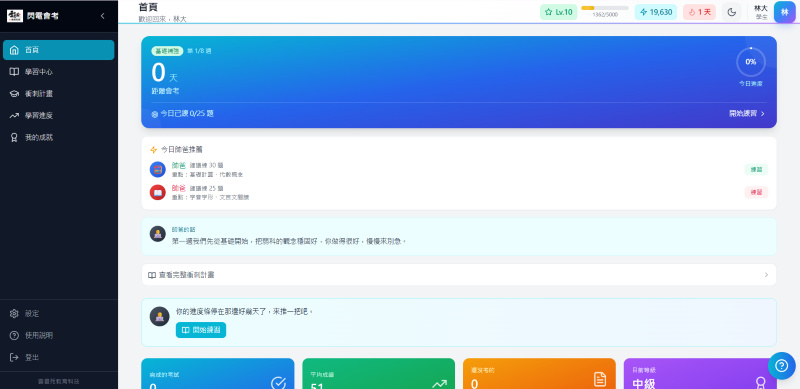
Task: Click the green average score card showing 51
Action: (379, 374)
